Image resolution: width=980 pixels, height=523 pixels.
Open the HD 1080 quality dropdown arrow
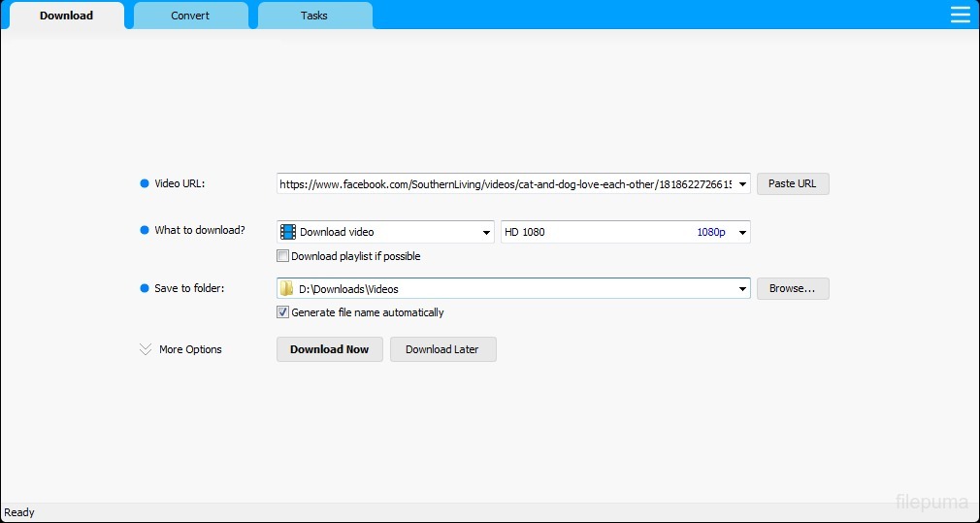742,232
